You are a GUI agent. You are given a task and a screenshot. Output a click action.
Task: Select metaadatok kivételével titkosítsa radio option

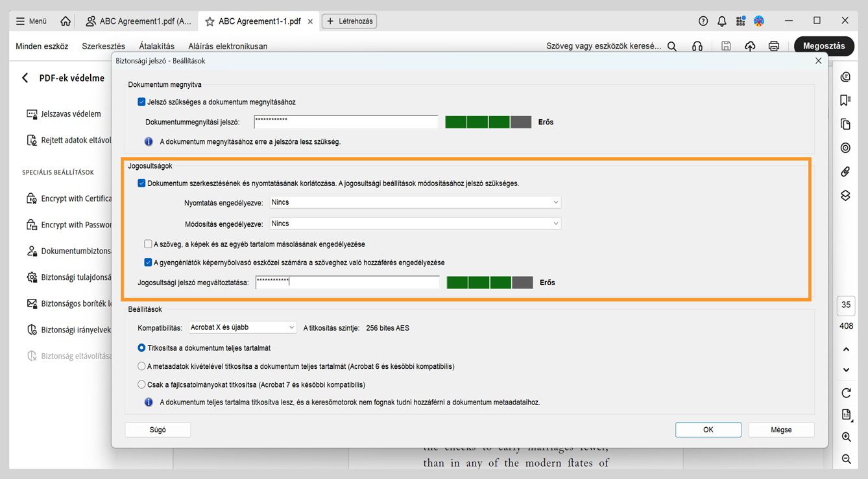click(x=141, y=366)
